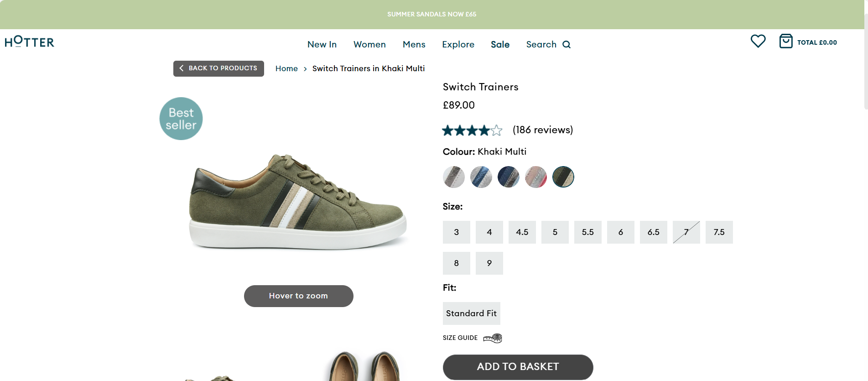Screen dimensions: 868x381
Task: Click the Hotter logo
Action: click(x=29, y=42)
